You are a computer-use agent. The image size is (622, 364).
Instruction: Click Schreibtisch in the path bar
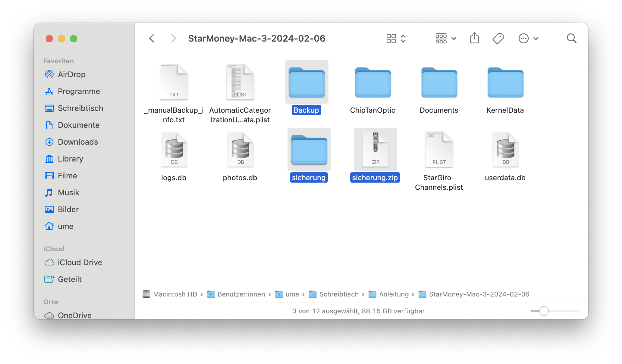click(339, 294)
